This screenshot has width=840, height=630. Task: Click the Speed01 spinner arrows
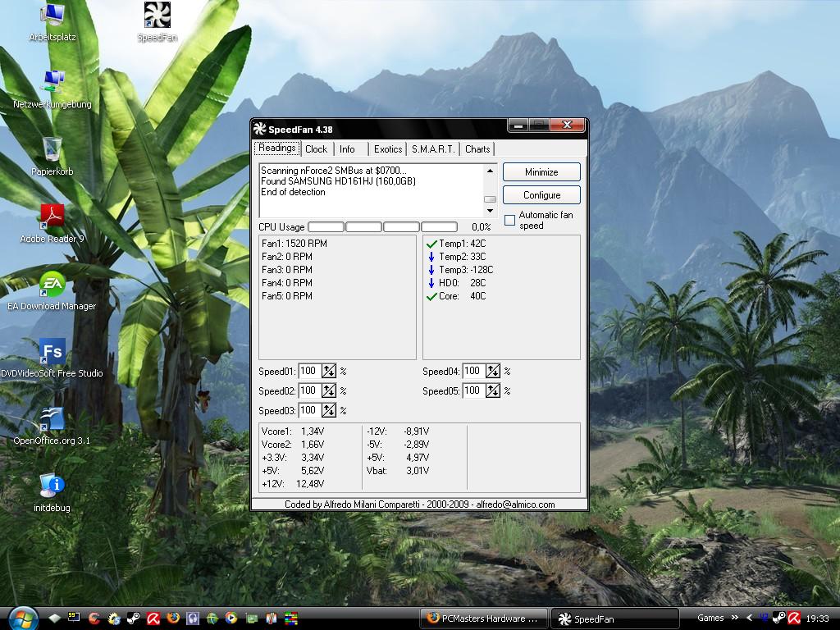328,371
